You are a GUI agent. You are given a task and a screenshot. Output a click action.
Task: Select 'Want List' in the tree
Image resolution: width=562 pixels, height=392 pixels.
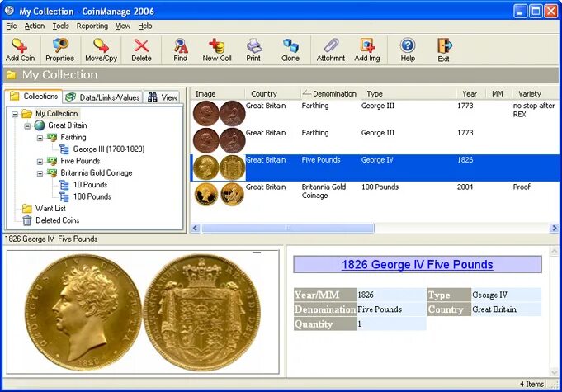click(50, 209)
